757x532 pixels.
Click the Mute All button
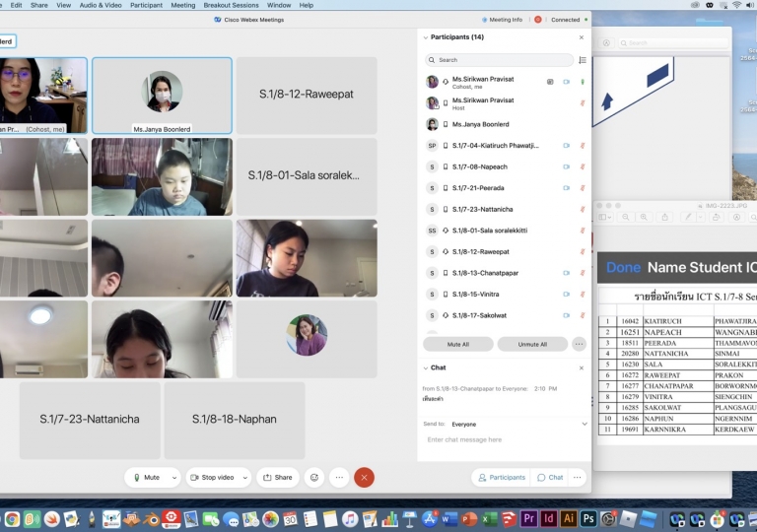tap(458, 344)
